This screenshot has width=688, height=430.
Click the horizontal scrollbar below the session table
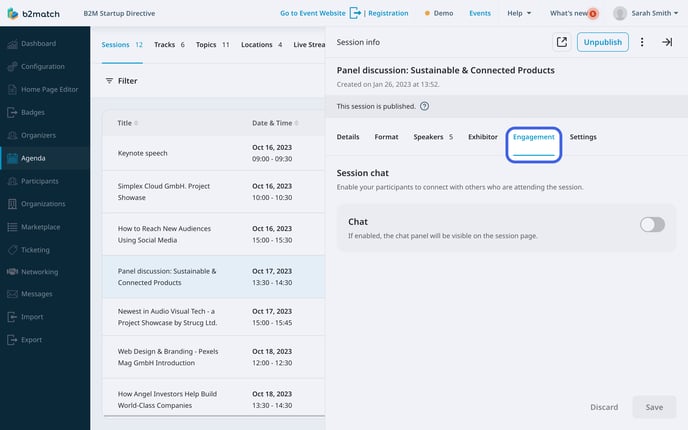pos(214,415)
